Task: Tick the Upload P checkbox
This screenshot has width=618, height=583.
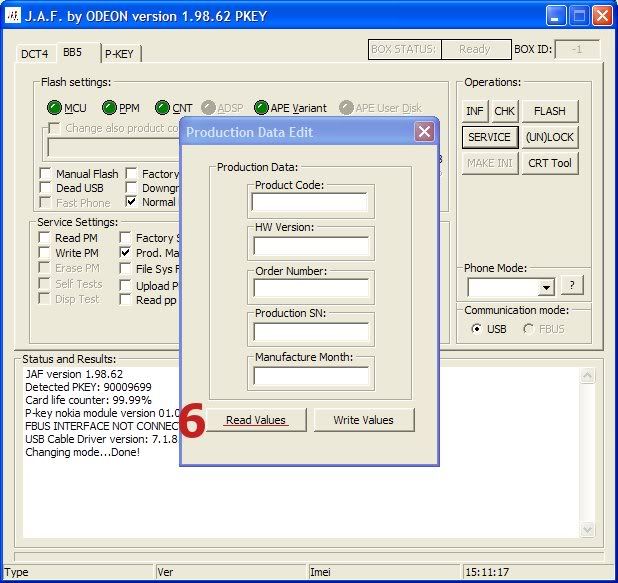Action: pos(125,285)
